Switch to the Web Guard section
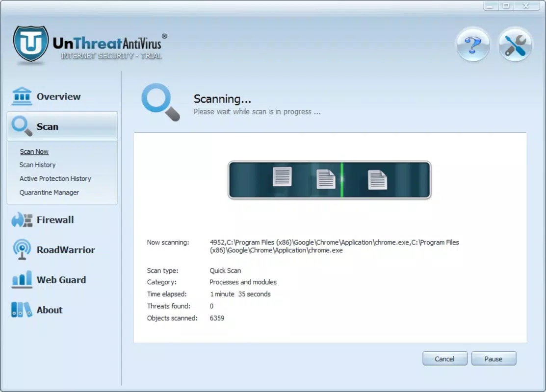The image size is (546, 392). tap(61, 280)
